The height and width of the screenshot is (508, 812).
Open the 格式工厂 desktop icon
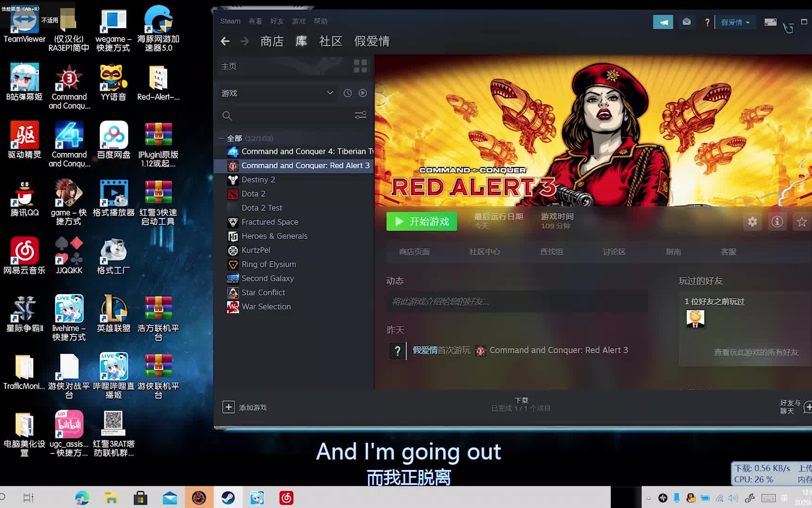[x=113, y=256]
